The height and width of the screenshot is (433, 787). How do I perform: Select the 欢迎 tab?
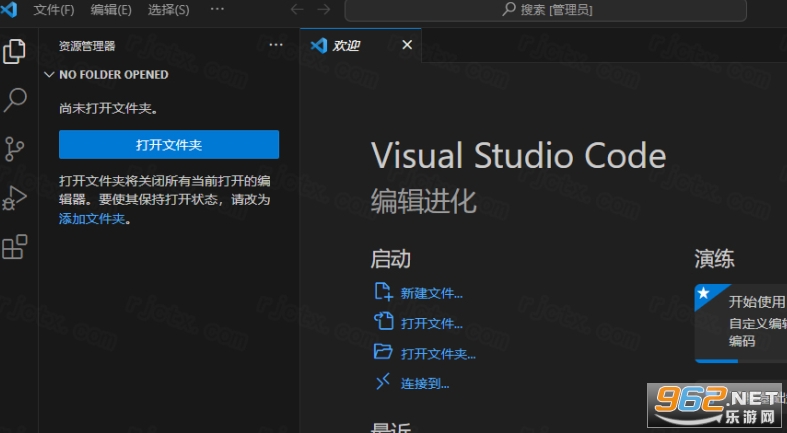point(360,45)
